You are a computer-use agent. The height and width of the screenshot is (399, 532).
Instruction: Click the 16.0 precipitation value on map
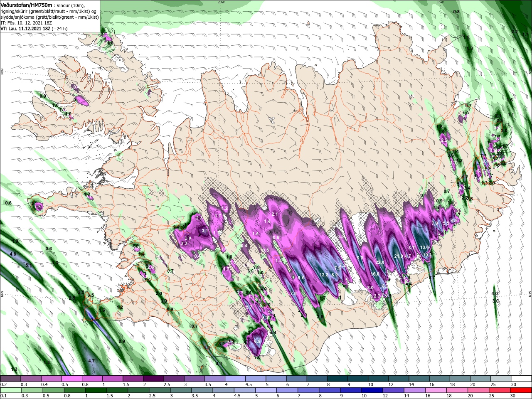click(375, 274)
